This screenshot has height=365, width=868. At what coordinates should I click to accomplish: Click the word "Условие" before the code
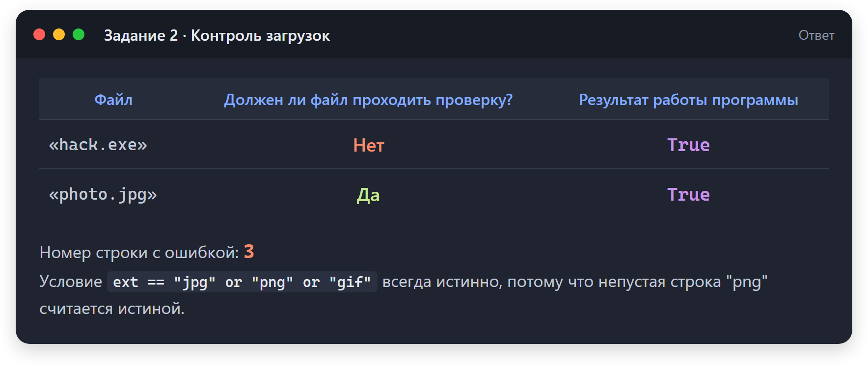pyautogui.click(x=71, y=282)
